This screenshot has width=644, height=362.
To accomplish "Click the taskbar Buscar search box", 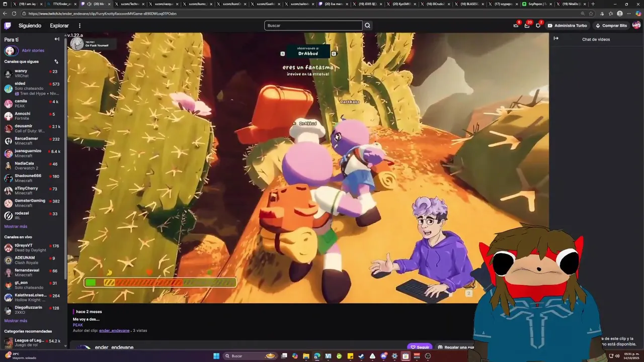I will pos(251,356).
